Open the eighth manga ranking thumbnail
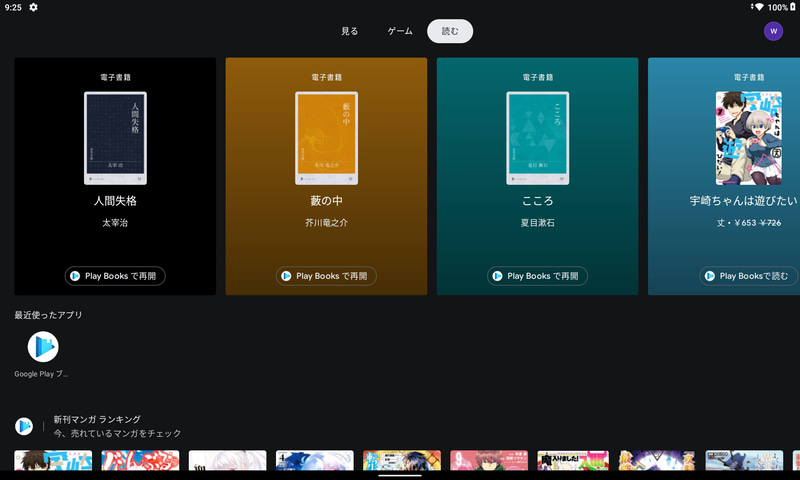Image resolution: width=800 pixels, height=480 pixels. [x=657, y=460]
